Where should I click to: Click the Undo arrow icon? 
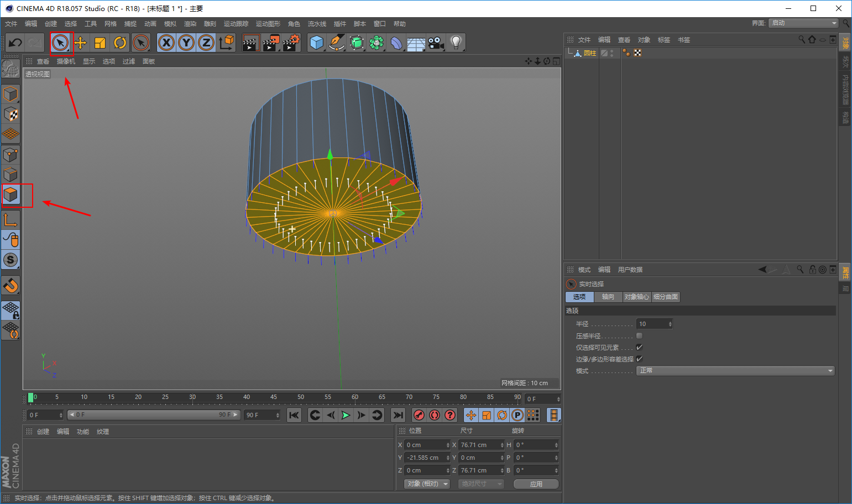click(15, 43)
